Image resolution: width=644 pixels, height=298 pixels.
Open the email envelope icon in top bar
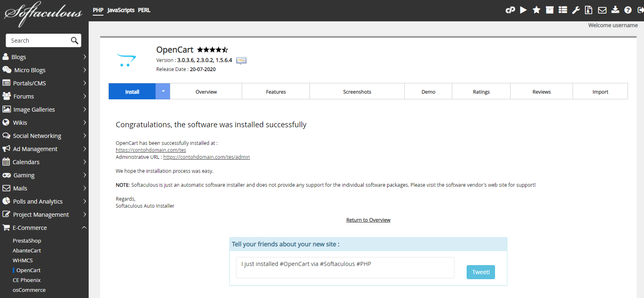[x=602, y=10]
